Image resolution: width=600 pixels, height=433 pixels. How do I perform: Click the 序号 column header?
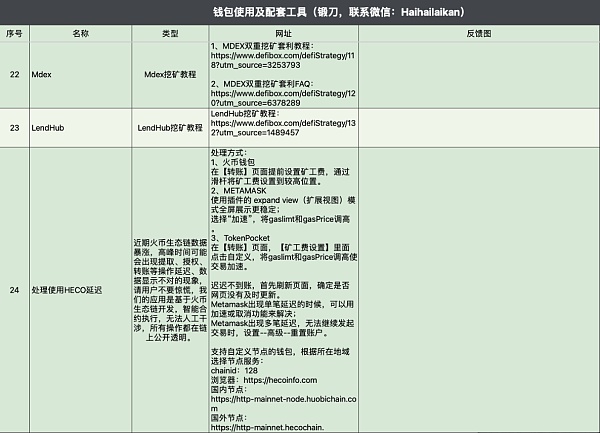click(x=15, y=34)
